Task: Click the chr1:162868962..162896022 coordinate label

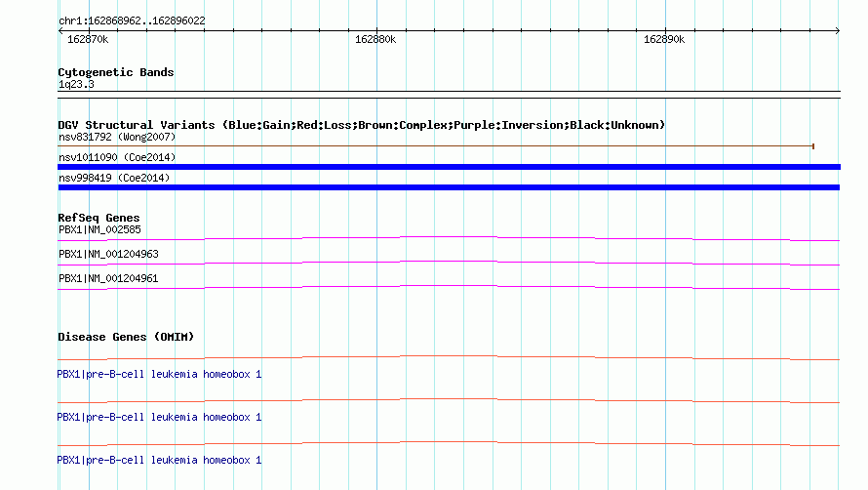Action: coord(132,20)
